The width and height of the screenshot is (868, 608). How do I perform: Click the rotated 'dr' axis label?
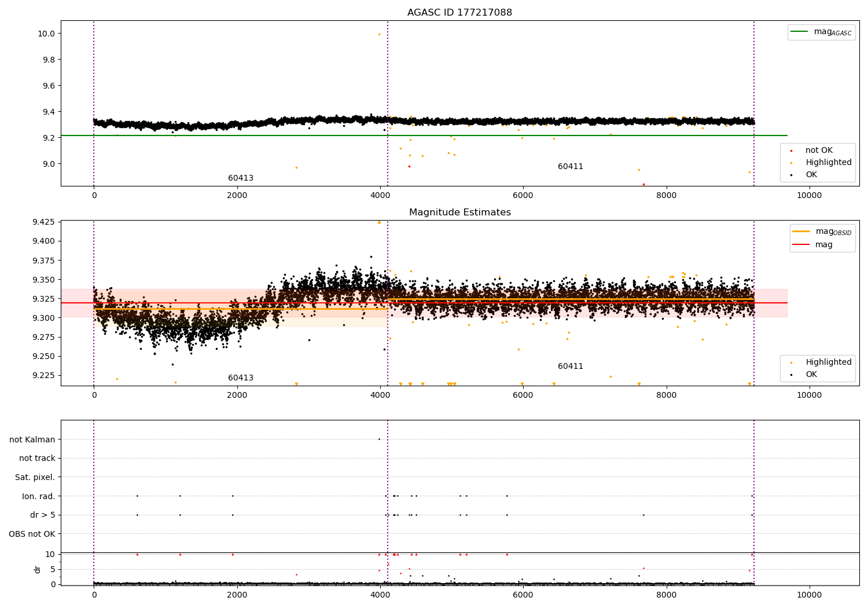(x=38, y=569)
